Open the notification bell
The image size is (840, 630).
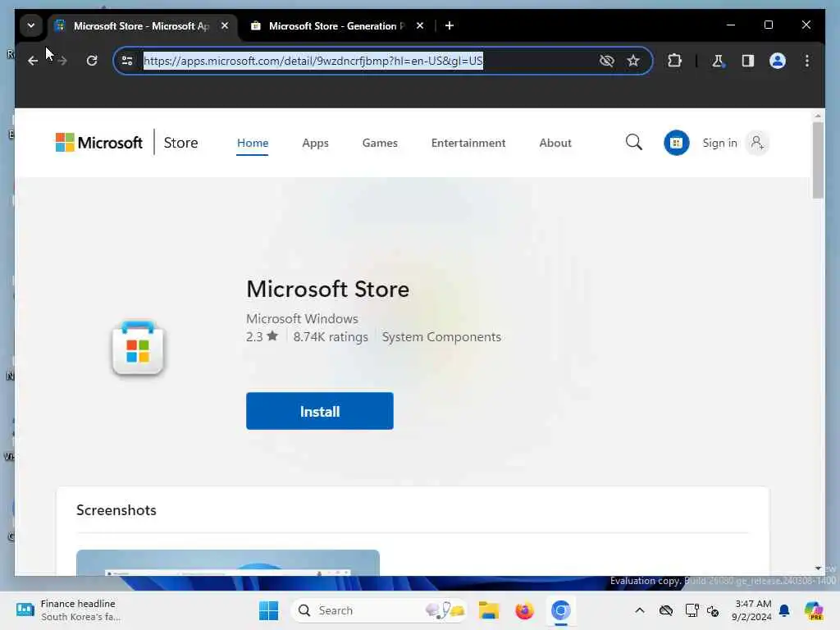(x=784, y=610)
